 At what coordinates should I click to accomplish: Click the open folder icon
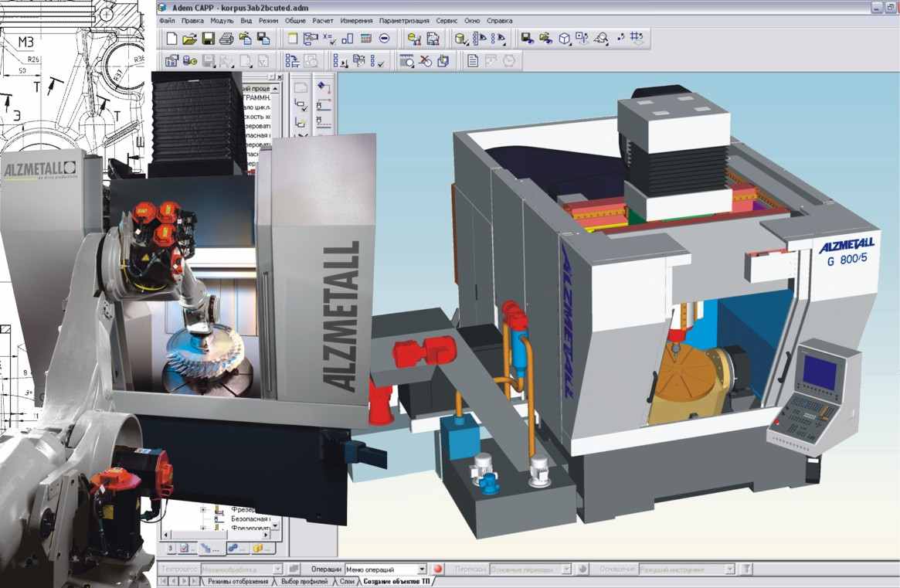pos(189,39)
